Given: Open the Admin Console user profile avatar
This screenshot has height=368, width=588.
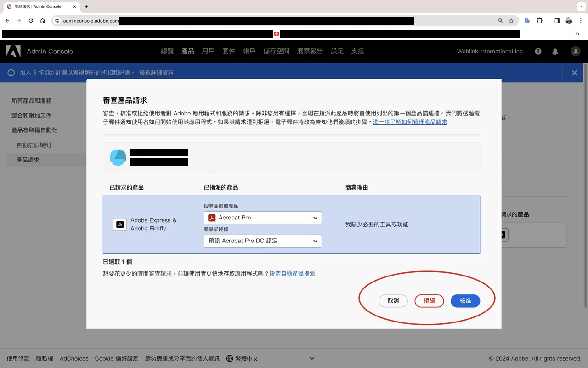Looking at the screenshot, I should pos(575,52).
